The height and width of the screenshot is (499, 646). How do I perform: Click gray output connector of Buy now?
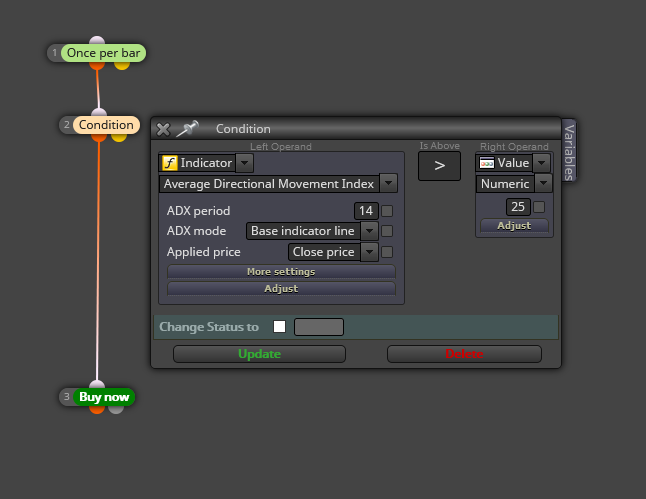(x=116, y=410)
